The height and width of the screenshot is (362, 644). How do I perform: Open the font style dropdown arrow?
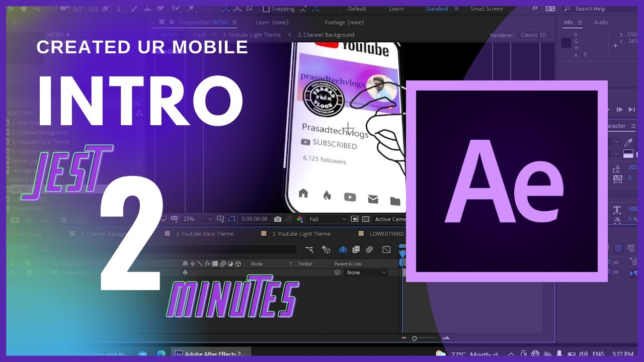(x=616, y=154)
